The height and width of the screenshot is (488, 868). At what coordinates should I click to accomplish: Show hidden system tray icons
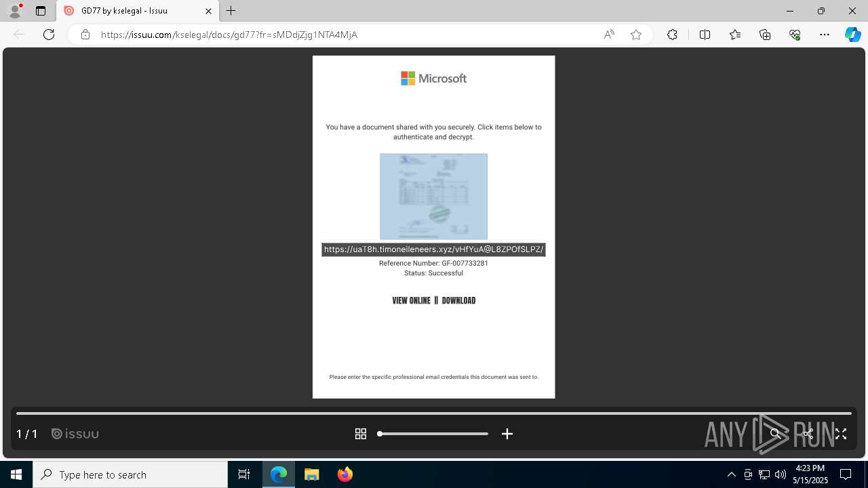[731, 474]
